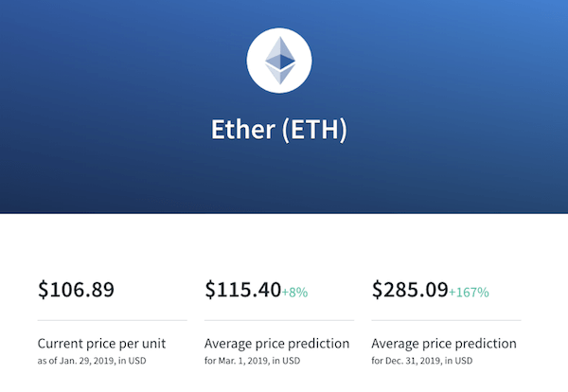This screenshot has width=568, height=392.
Task: Click the word Ether in the title
Action: (243, 130)
